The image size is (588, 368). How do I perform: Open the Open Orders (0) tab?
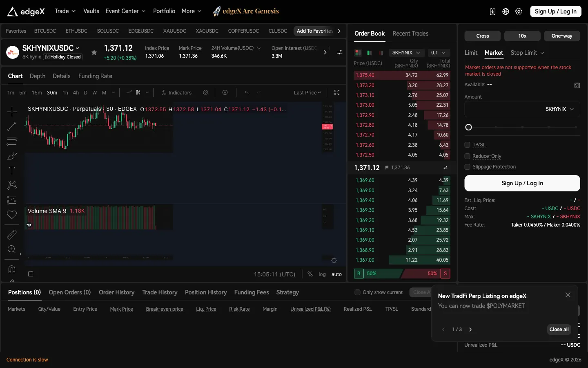click(x=70, y=292)
